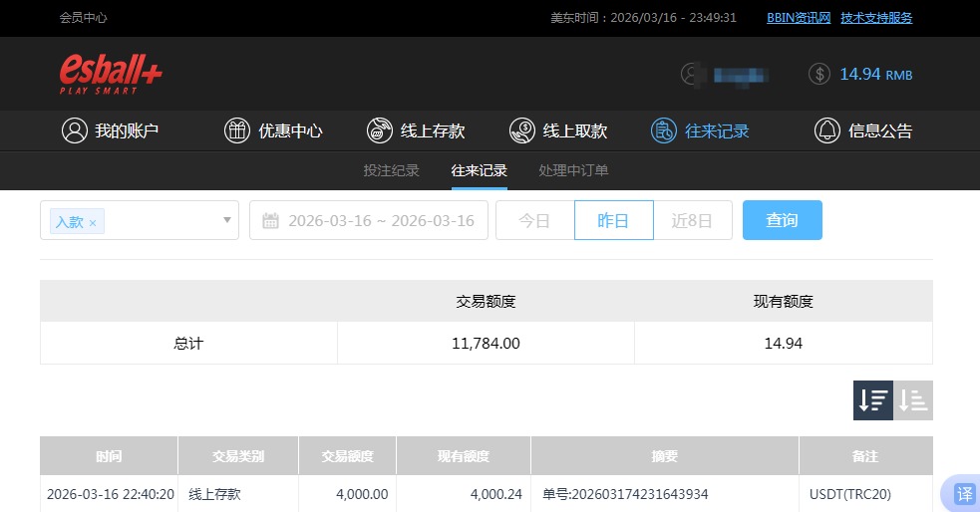Select descending sort order icon

pos(873,400)
